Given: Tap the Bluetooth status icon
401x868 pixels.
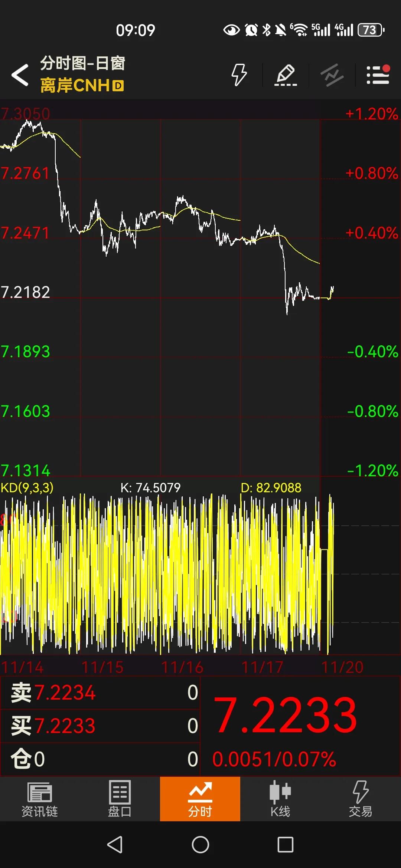Looking at the screenshot, I should pyautogui.click(x=266, y=30).
